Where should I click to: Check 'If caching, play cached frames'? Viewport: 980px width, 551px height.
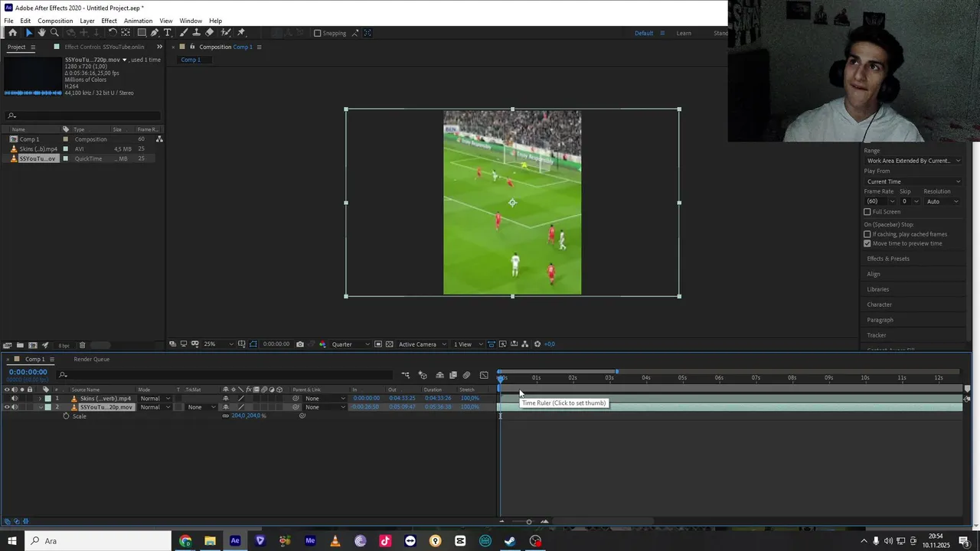[x=867, y=234]
